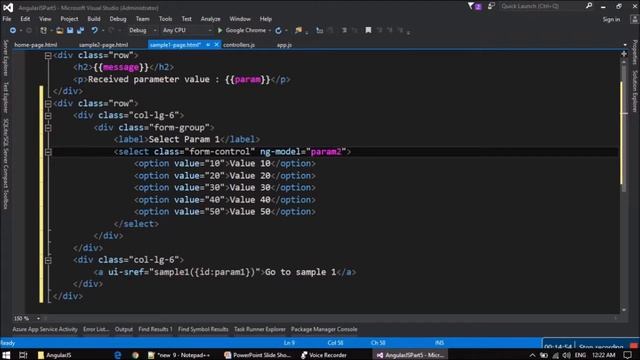Switch to Notepad++ on the taskbar
This screenshot has height=360, width=640.
coord(179,355)
